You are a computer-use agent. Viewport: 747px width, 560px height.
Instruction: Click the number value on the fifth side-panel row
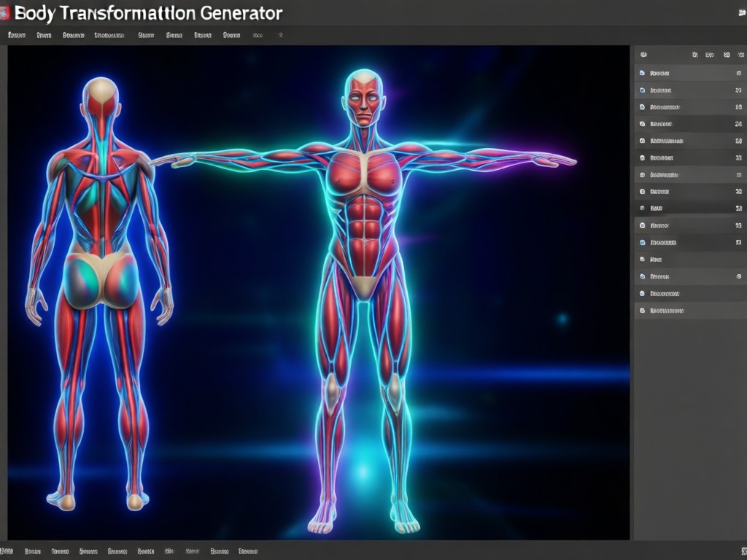(x=738, y=141)
